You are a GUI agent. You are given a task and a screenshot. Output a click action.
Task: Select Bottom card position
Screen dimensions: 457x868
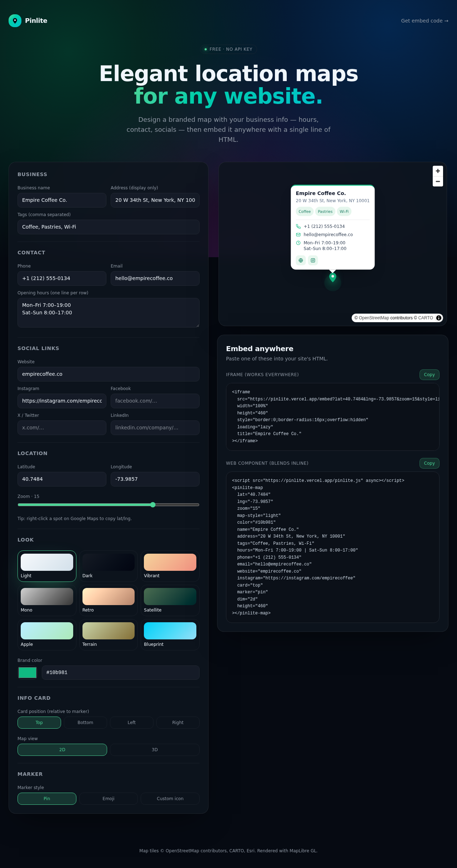click(x=85, y=723)
